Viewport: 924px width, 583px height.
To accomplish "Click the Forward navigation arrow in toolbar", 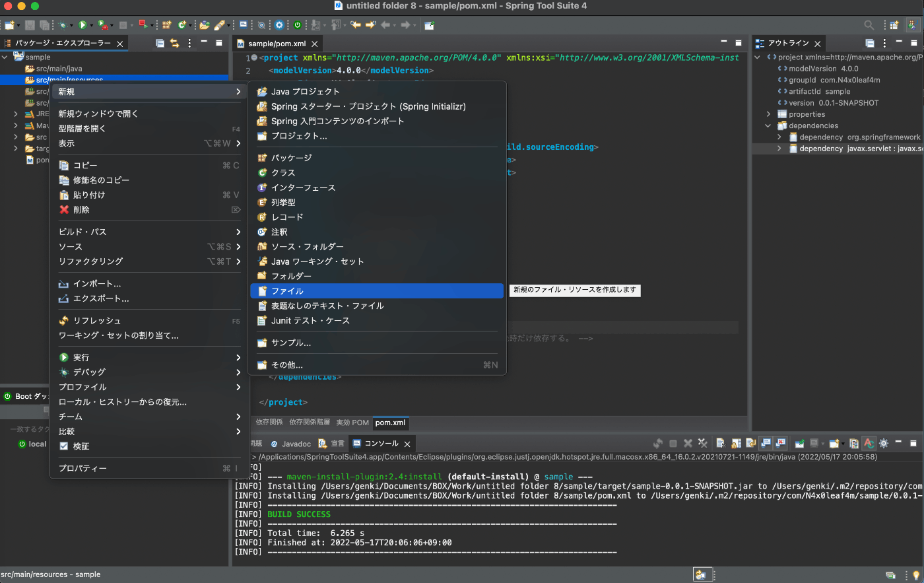I will coord(405,25).
